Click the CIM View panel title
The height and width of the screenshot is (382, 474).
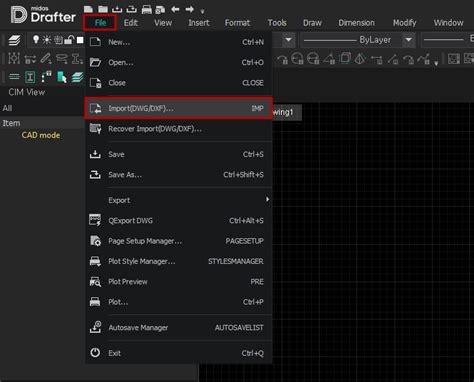click(x=27, y=92)
